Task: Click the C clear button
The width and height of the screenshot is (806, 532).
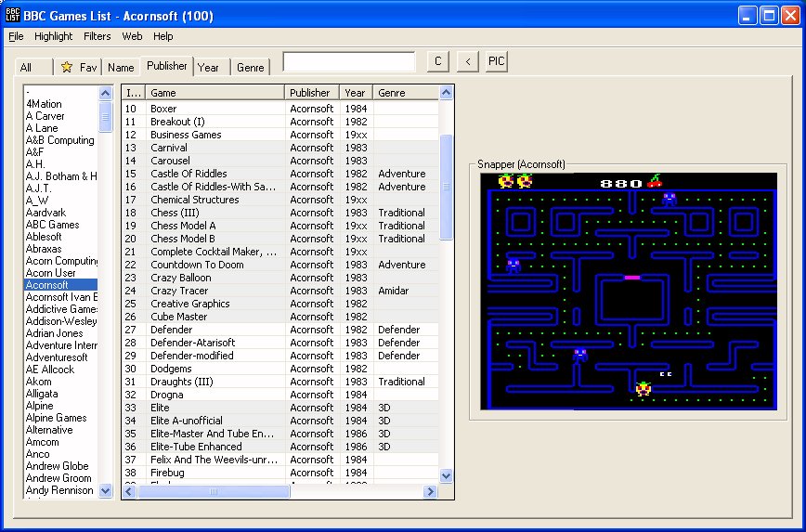Action: pyautogui.click(x=438, y=61)
